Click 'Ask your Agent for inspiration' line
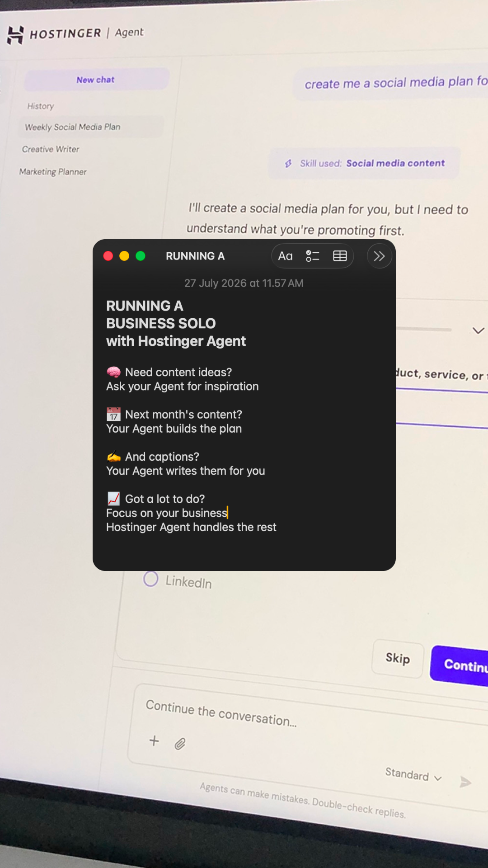The image size is (488, 868). (183, 387)
